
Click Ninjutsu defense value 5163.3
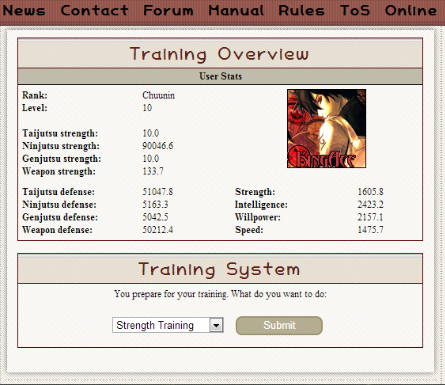tap(155, 205)
